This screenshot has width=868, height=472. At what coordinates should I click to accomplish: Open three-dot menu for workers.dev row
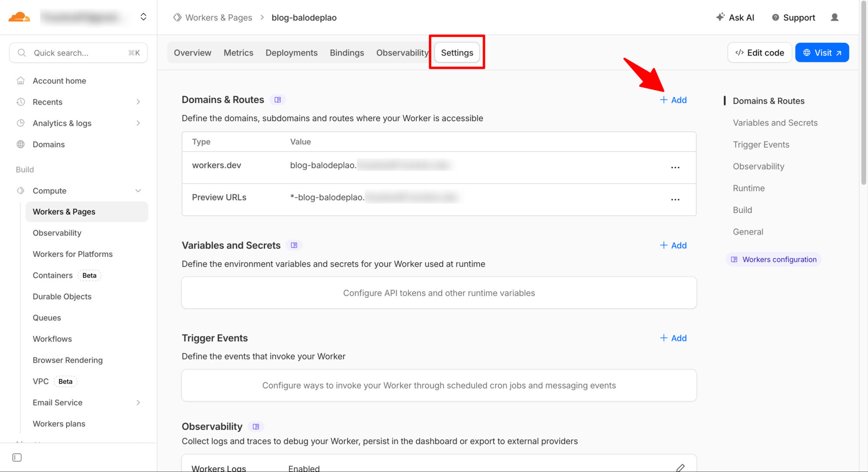(675, 167)
